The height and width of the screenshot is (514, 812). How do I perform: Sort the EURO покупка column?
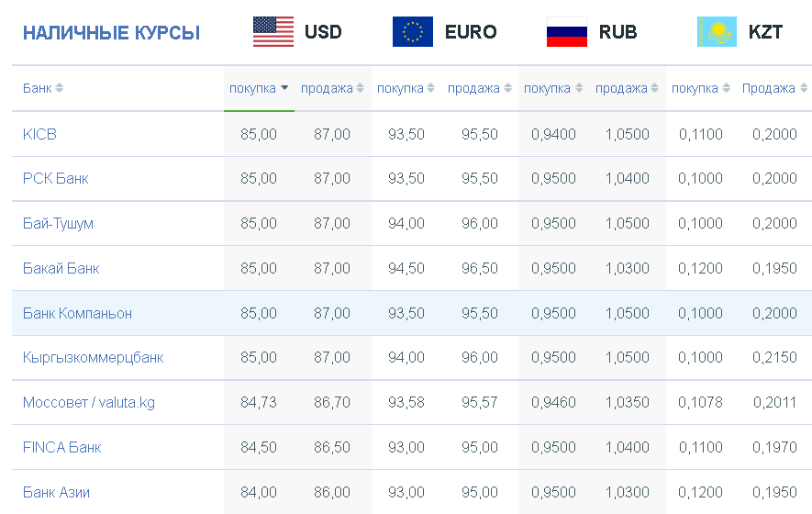click(431, 88)
